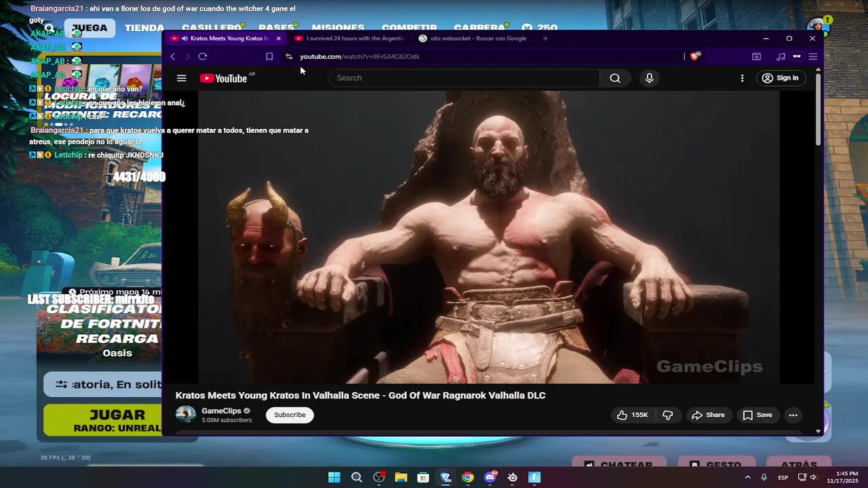Click the taskbar microphone tray icon

coord(764,477)
